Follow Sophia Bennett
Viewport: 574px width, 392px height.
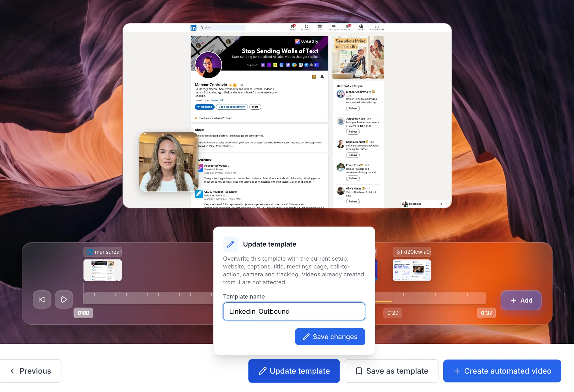tap(353, 155)
